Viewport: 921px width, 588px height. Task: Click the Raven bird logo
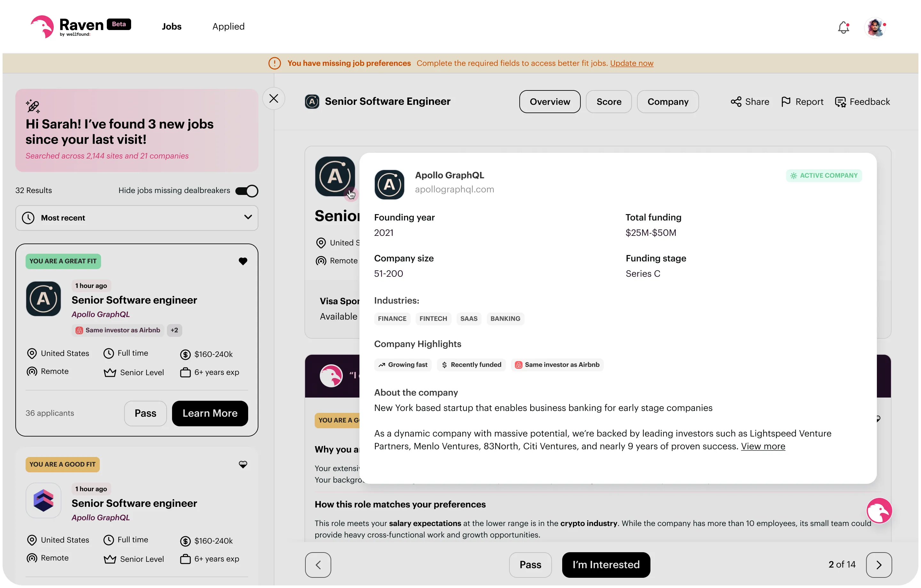pos(42,27)
